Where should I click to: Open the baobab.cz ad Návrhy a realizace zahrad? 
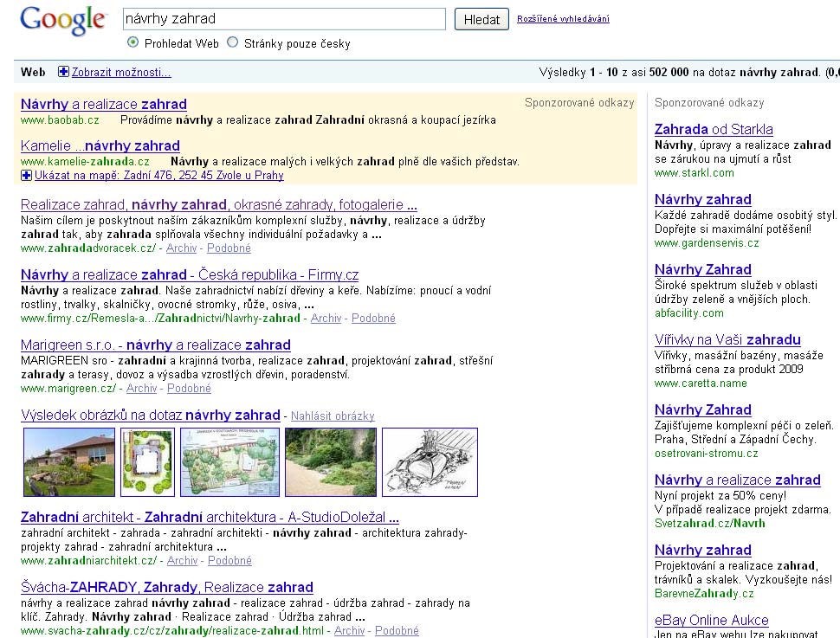pyautogui.click(x=104, y=104)
